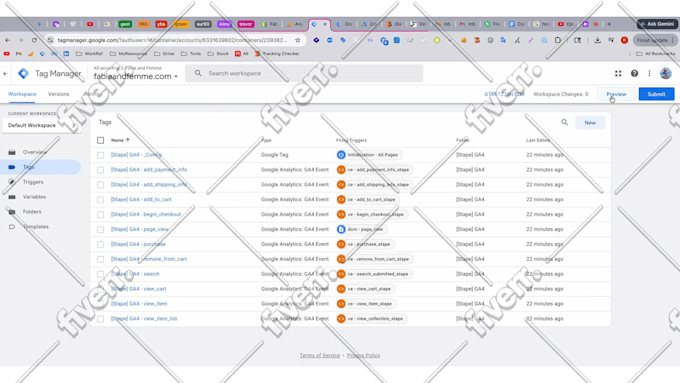
Task: Click the back arrow beside the Tag Manager logo
Action: [5, 73]
